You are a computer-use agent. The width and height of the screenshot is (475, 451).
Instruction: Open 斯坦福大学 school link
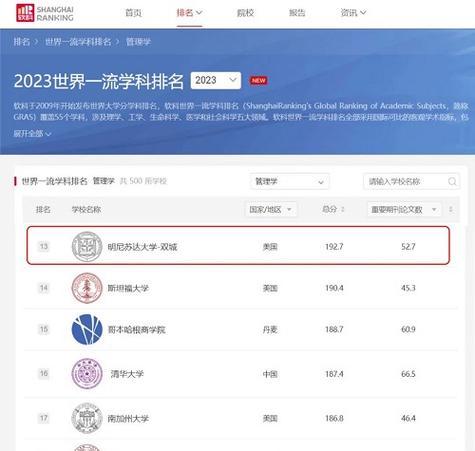click(128, 288)
